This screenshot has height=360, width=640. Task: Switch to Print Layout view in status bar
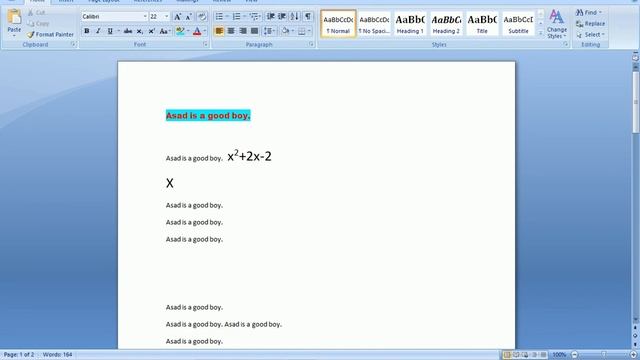(x=507, y=355)
